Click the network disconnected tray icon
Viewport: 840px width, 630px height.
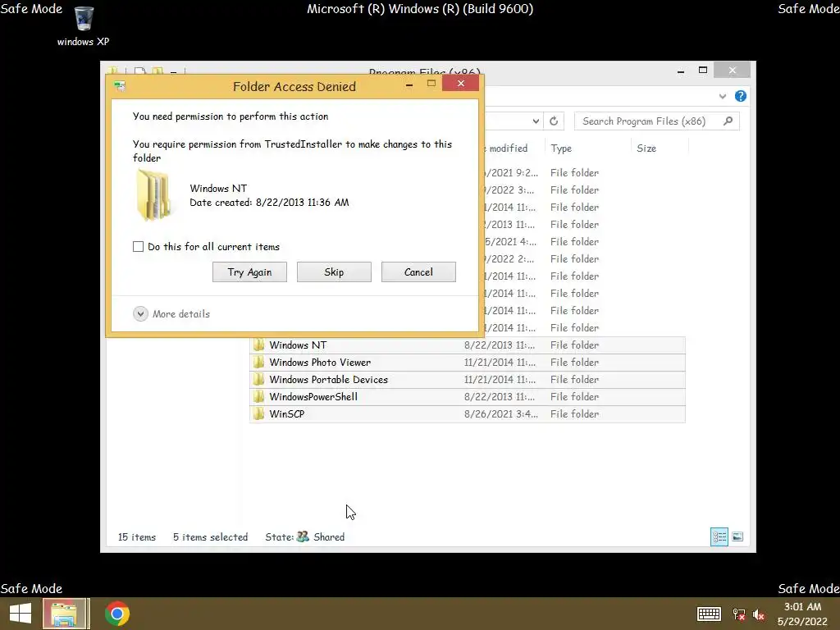coord(739,614)
